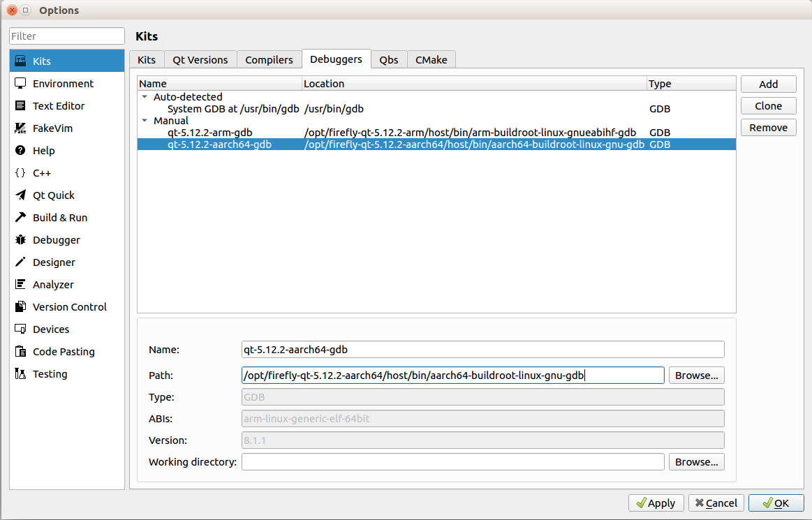
Task: Open FakeVim settings icon
Action: tap(20, 128)
